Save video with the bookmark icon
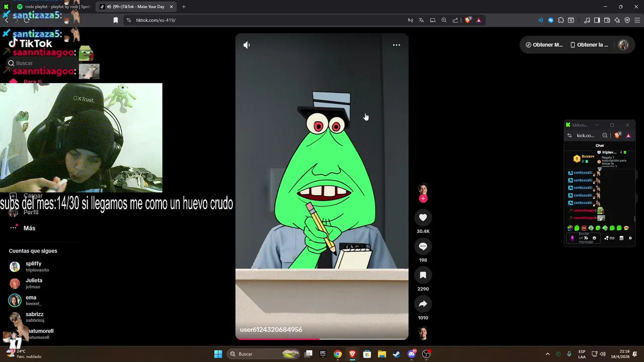Image resolution: width=644 pixels, height=362 pixels. (423, 275)
